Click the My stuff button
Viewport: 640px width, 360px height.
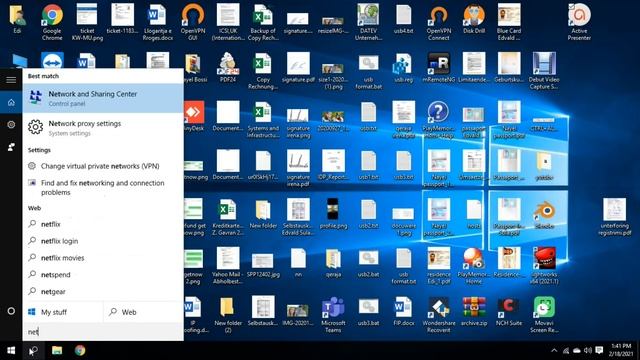62,312
